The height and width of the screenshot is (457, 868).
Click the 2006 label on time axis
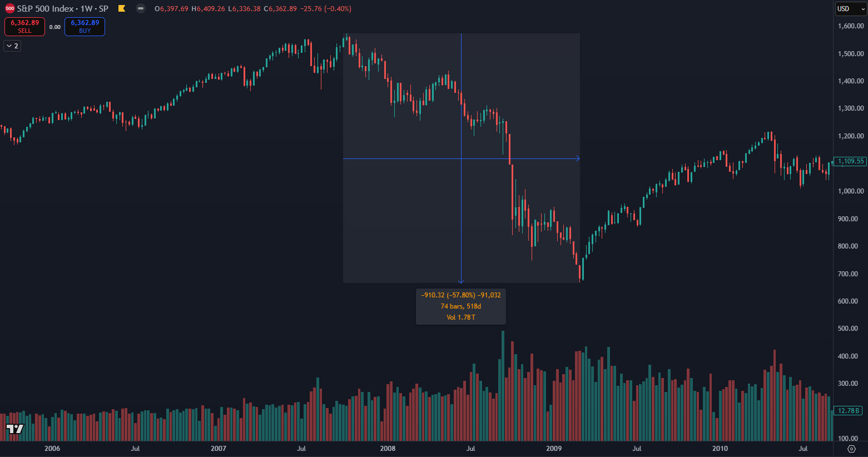52,449
